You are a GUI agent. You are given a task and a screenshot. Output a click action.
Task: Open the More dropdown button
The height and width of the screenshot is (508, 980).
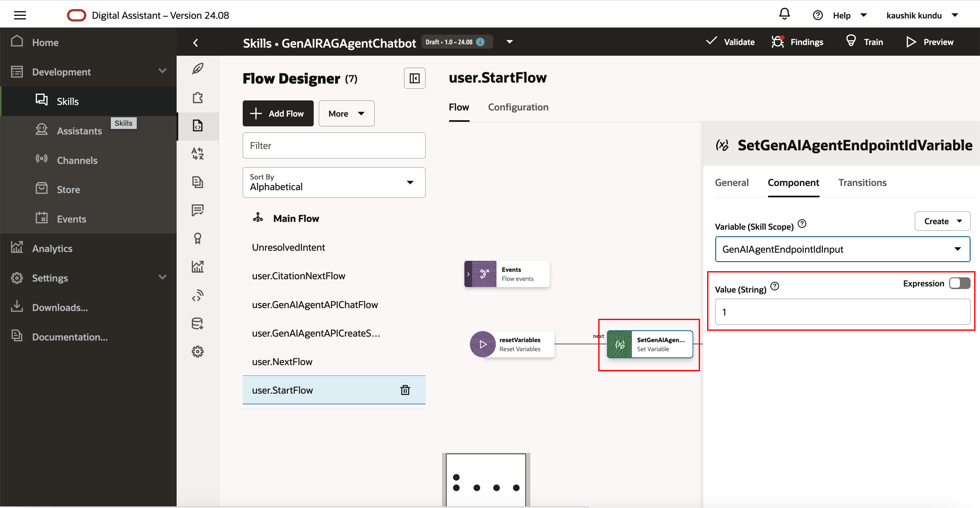[x=346, y=114]
